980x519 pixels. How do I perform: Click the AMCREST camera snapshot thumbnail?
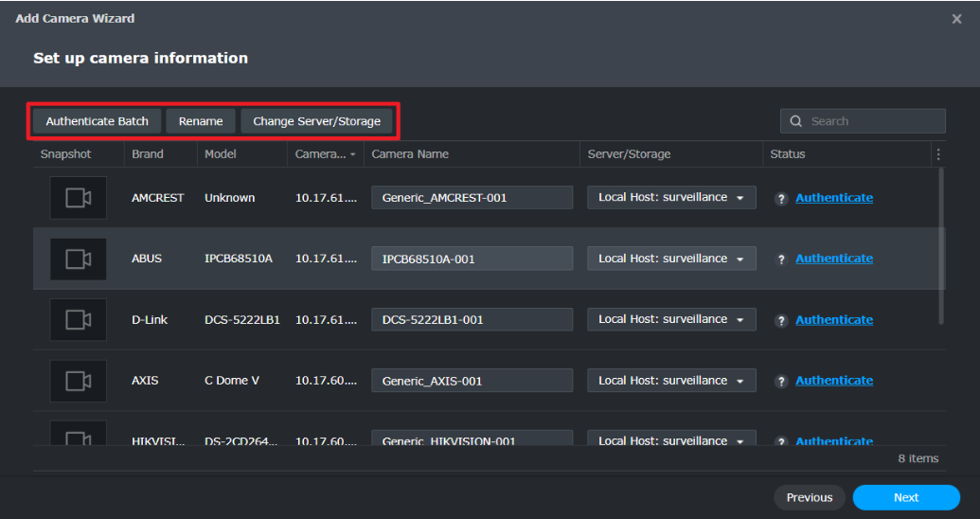pyautogui.click(x=79, y=198)
